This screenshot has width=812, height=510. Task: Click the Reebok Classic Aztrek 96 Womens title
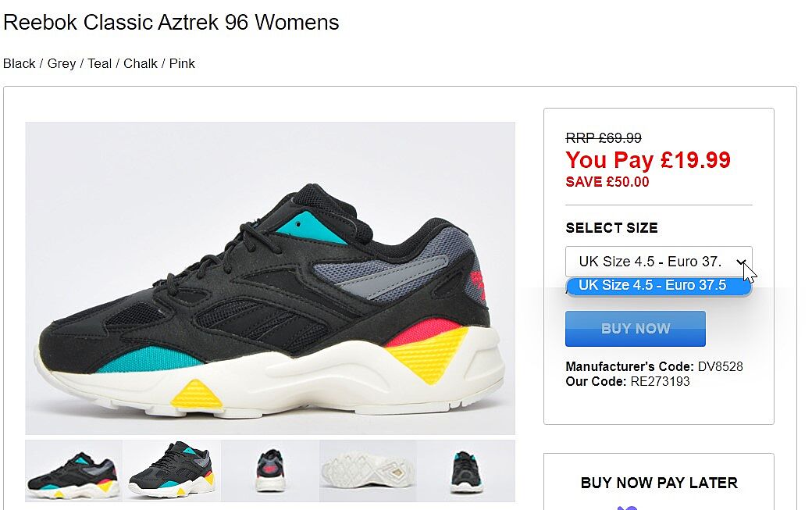[x=171, y=23]
